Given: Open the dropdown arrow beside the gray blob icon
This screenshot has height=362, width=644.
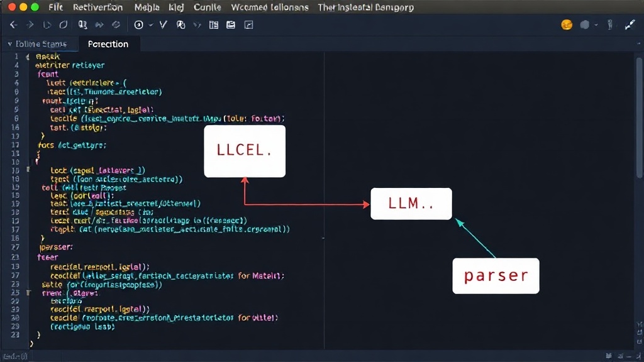Looking at the screenshot, I should coord(596,25).
